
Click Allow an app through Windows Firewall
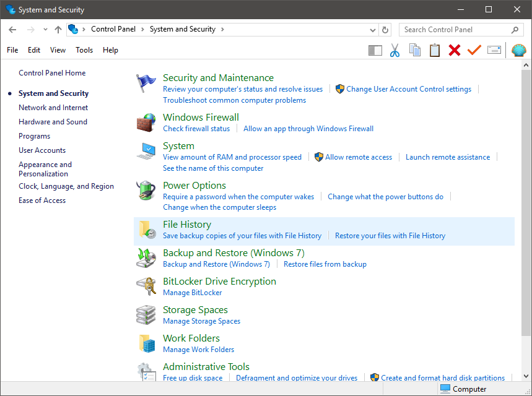coord(308,129)
